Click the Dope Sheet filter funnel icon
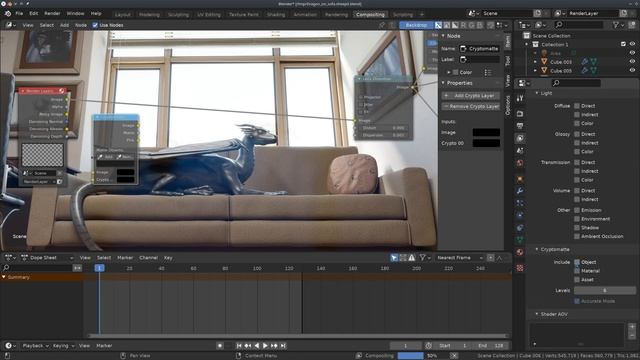Screen dimensions: 640x360 tap(422, 258)
